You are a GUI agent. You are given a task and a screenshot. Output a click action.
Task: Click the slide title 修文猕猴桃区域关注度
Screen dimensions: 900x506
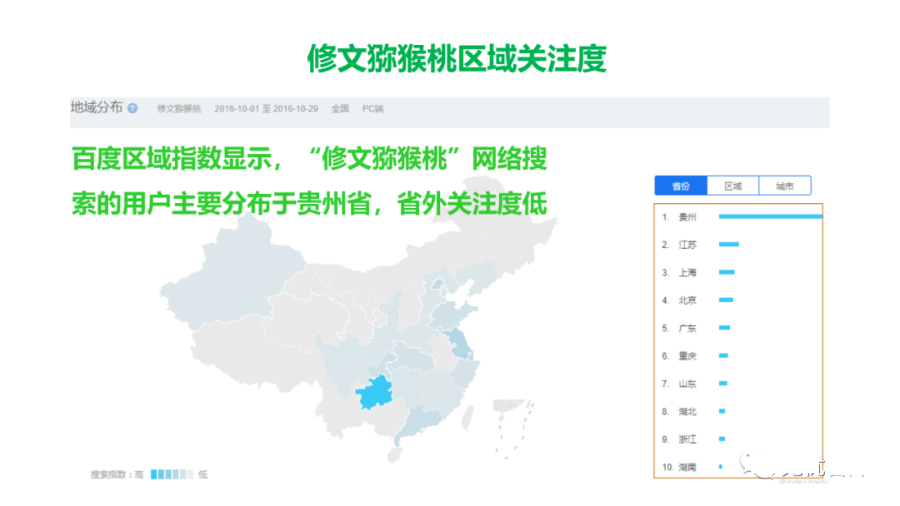[x=456, y=59]
